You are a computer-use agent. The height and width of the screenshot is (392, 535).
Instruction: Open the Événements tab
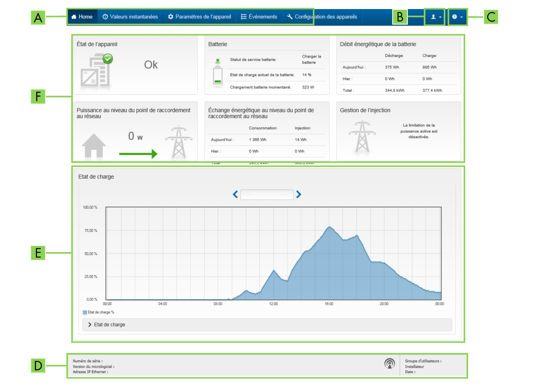tap(259, 17)
